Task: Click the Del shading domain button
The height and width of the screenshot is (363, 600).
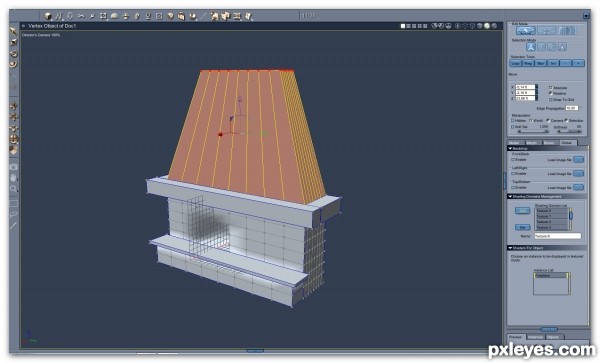Action: tap(522, 228)
